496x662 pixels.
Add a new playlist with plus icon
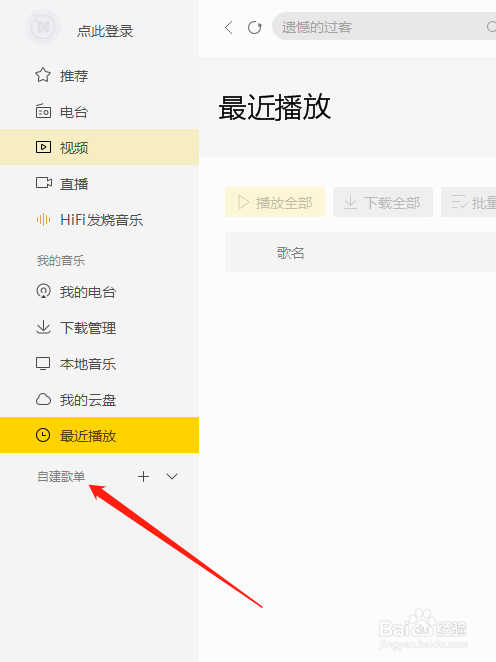coord(144,477)
